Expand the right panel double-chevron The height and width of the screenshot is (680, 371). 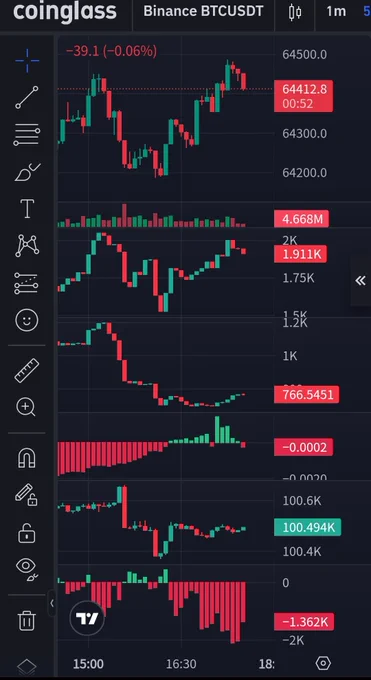tap(361, 281)
